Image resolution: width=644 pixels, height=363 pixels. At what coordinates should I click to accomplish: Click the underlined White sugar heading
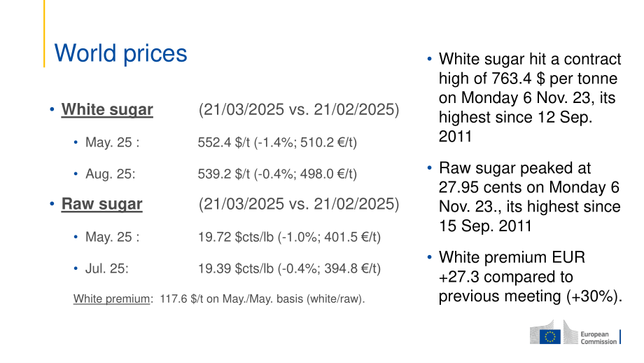click(x=107, y=110)
